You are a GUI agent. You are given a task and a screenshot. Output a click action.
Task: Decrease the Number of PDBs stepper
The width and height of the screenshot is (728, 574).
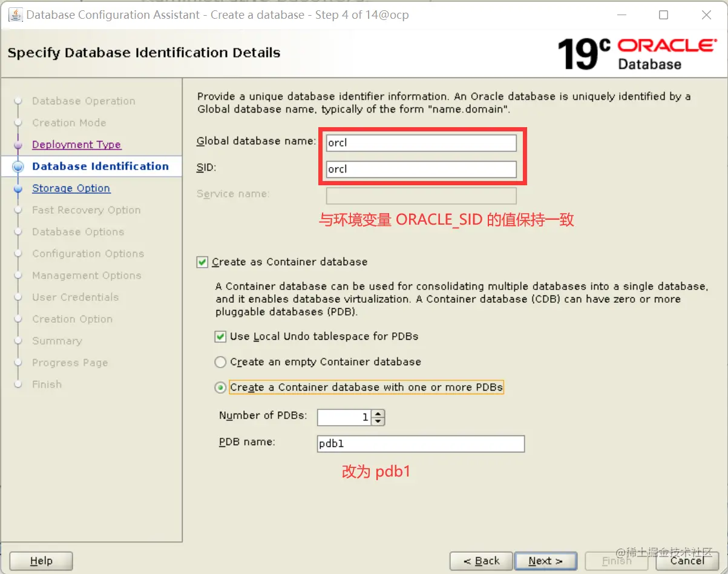click(x=379, y=421)
